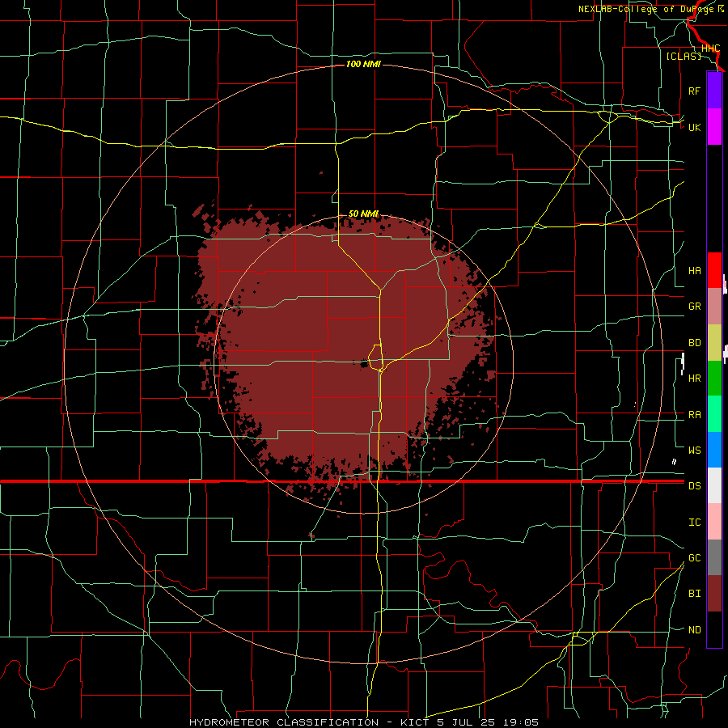
Task: Click the HHC product code label
Action: point(710,49)
